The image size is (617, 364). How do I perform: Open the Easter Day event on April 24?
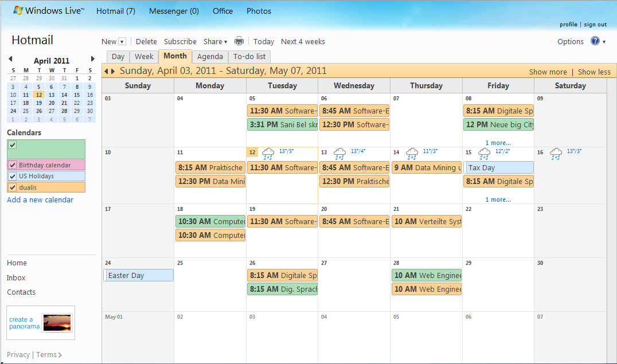[x=138, y=275]
